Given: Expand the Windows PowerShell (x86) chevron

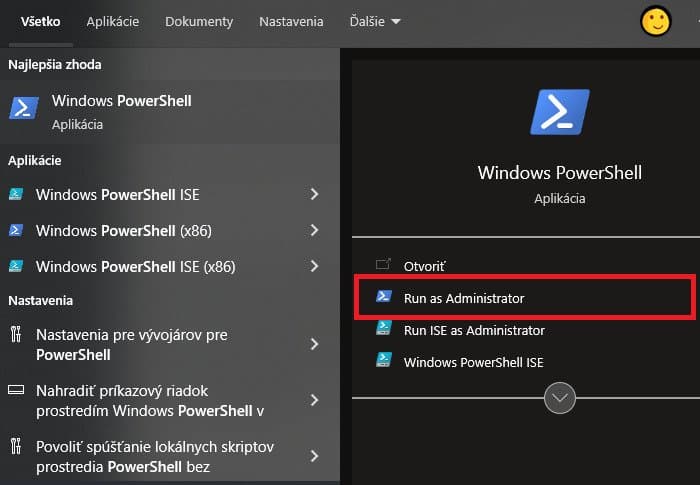Looking at the screenshot, I should click(x=314, y=230).
